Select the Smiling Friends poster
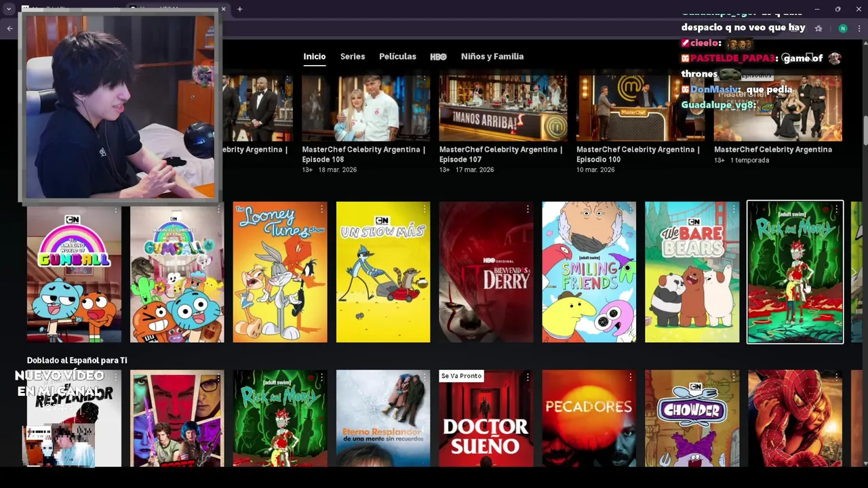 (589, 272)
